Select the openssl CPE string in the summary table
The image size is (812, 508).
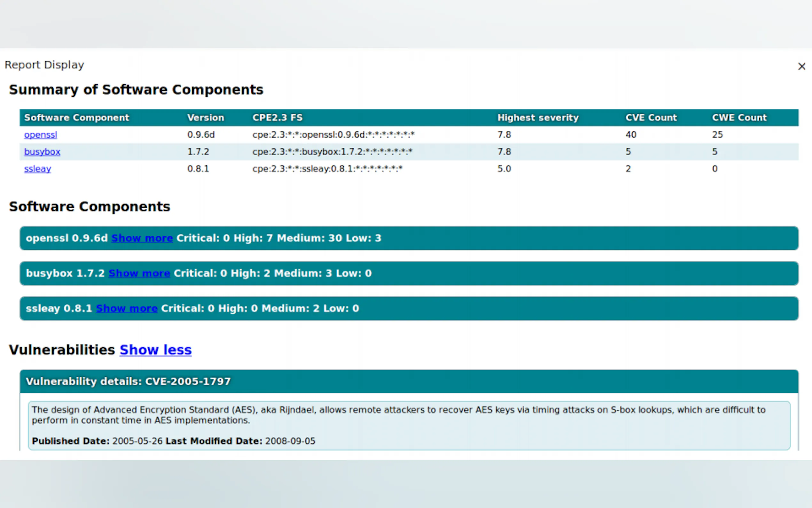tap(334, 135)
